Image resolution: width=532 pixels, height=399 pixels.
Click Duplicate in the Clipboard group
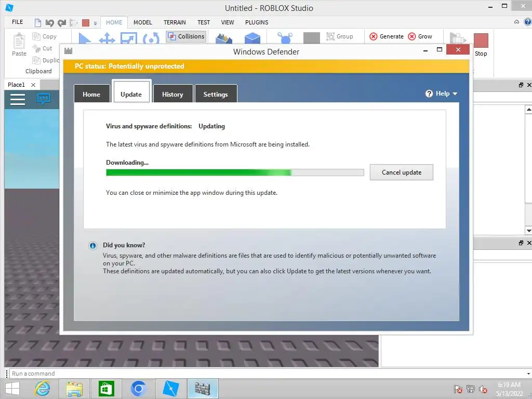[x=46, y=60]
